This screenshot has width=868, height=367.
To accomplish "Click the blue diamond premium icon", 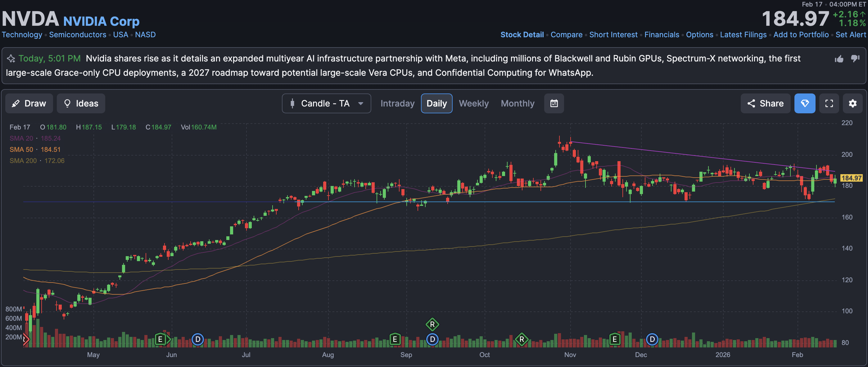I will (x=805, y=103).
